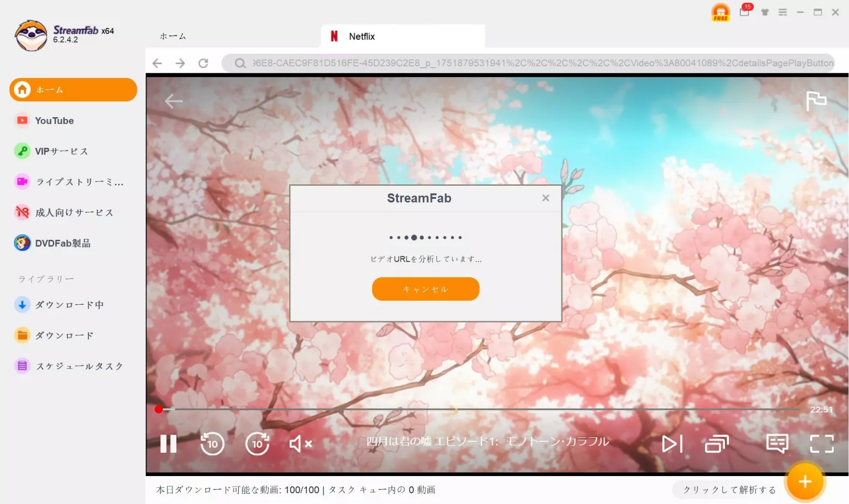The image size is (849, 504).
Task: Open the ホーム sidebar item
Action: point(73,90)
